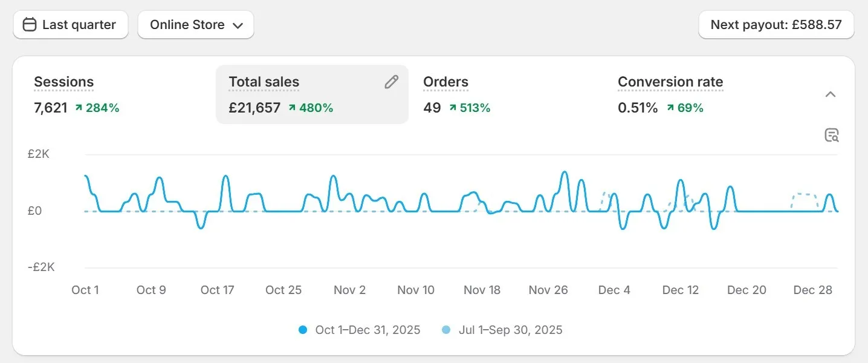
Task: Open the chart explore report icon
Action: coord(832,135)
